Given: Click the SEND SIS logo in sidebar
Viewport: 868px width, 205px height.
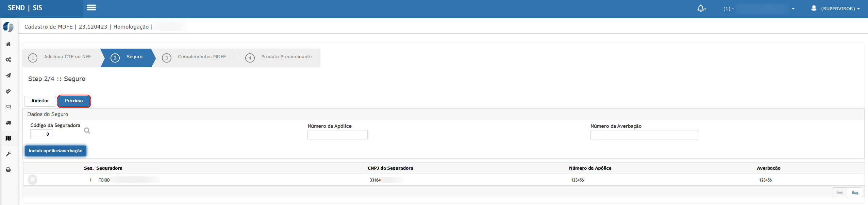Looking at the screenshot, I should point(8,27).
